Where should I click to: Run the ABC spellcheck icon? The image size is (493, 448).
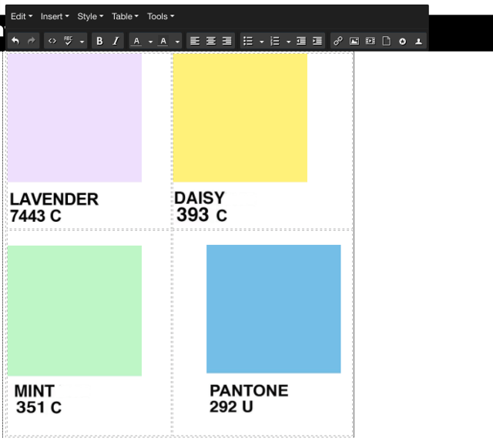(x=68, y=41)
